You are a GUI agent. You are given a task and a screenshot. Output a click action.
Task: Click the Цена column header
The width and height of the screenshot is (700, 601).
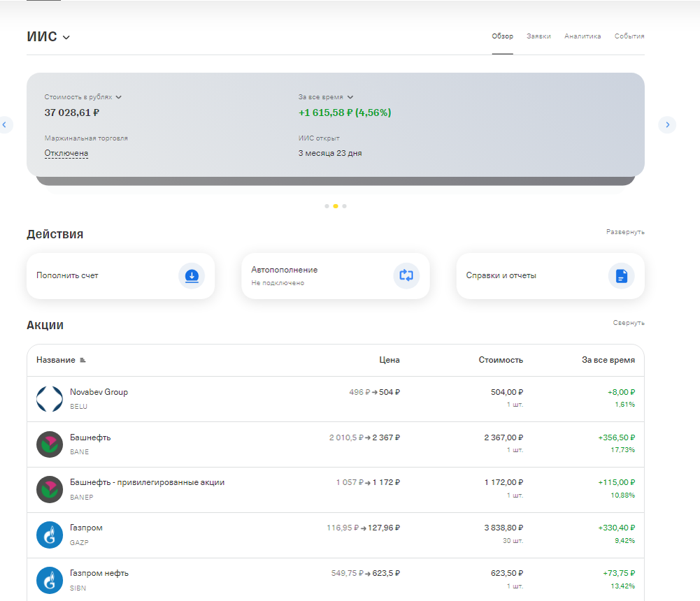(x=390, y=360)
